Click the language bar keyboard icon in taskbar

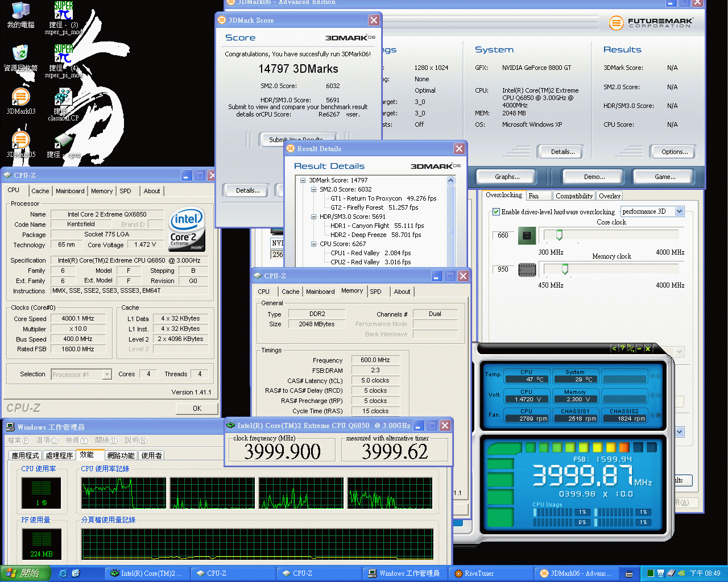[x=629, y=573]
